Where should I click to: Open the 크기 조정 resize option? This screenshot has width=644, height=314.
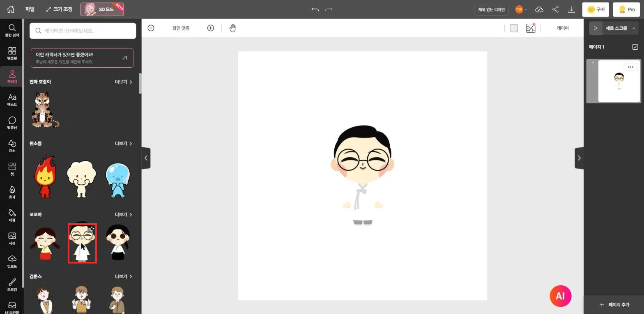tap(59, 9)
